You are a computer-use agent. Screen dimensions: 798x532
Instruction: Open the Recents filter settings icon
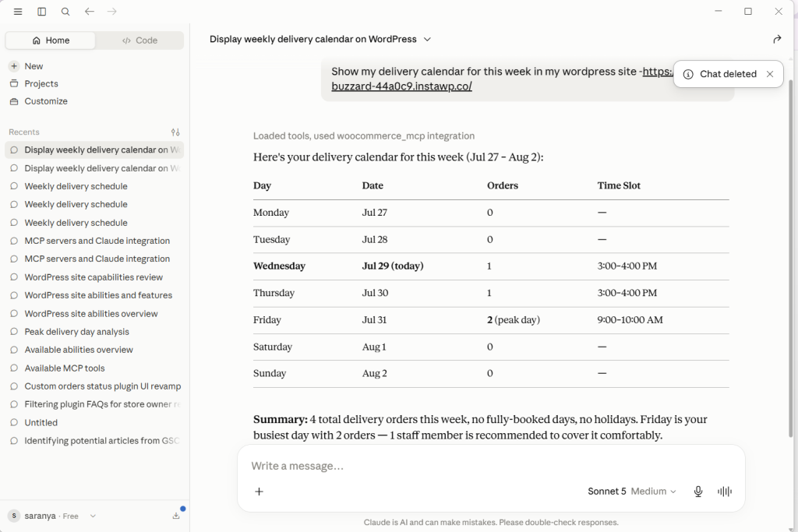175,132
